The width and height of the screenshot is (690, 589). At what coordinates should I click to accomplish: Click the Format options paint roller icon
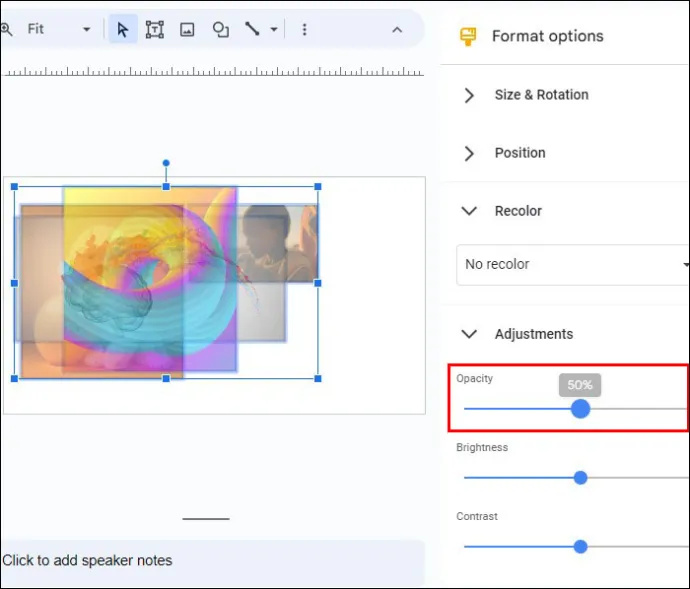(468, 36)
